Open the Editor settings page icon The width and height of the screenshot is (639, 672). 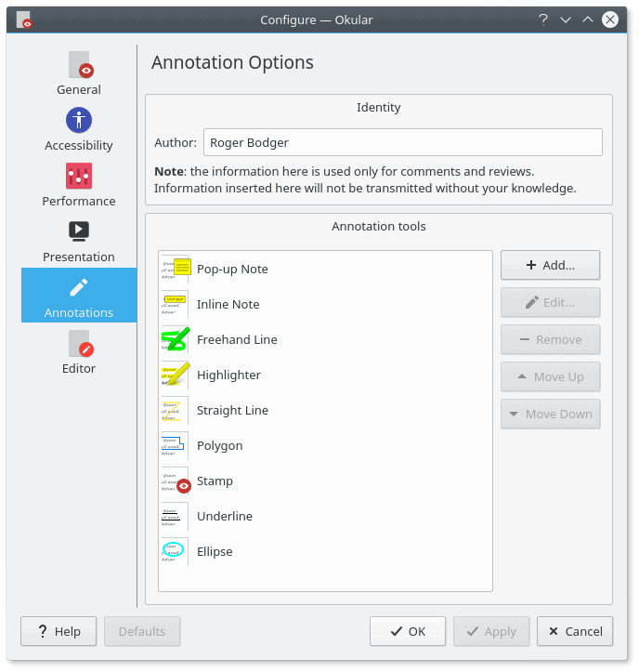(x=81, y=343)
